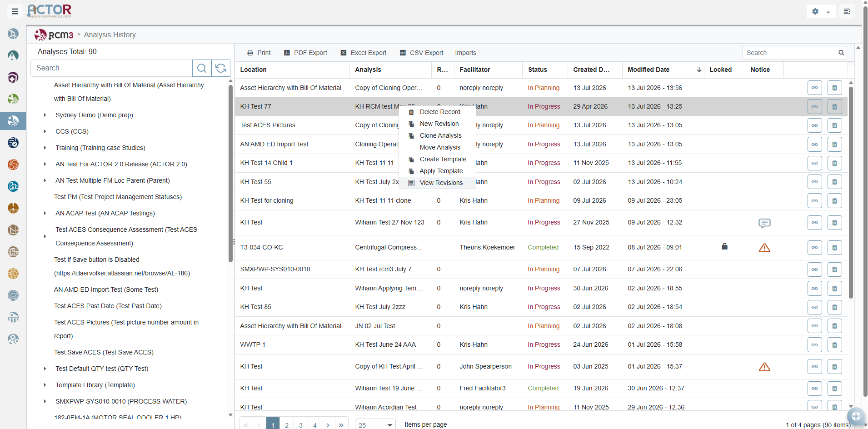
Task: Click the PDF Export button
Action: 305,53
